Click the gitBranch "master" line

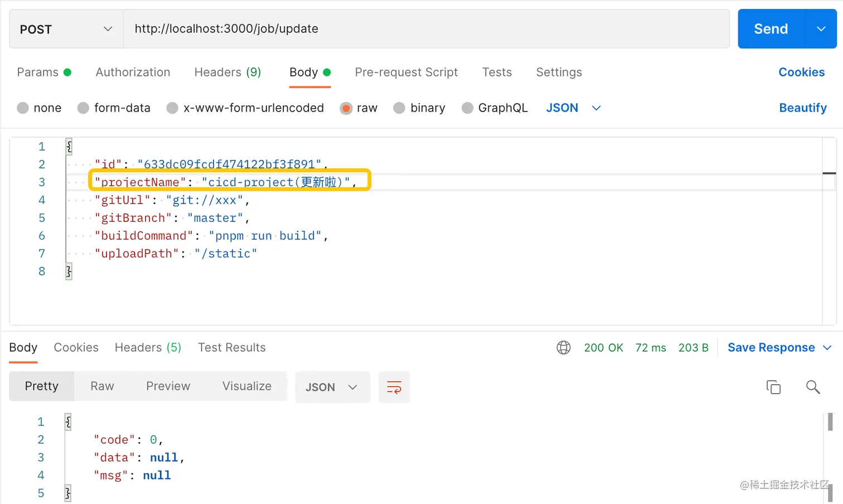point(172,218)
